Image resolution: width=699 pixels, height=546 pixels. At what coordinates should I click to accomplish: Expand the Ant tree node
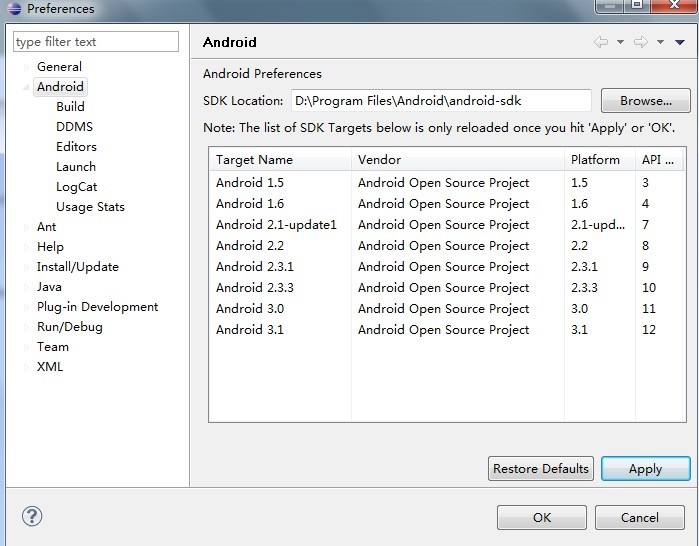click(26, 227)
